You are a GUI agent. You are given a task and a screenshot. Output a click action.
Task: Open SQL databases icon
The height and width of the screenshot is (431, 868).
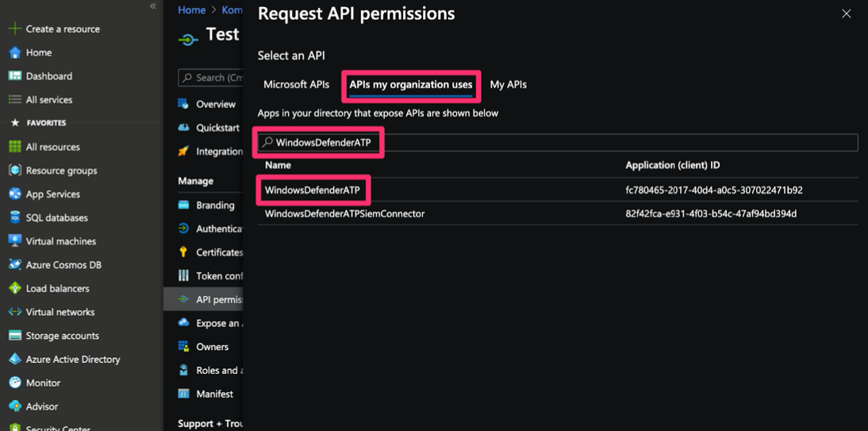point(15,217)
